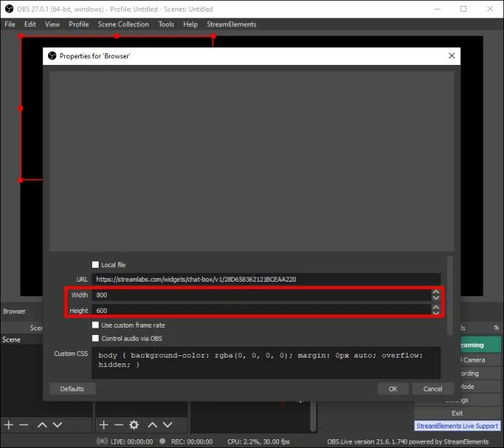
Task: Open the Help menu
Action: coord(191,24)
